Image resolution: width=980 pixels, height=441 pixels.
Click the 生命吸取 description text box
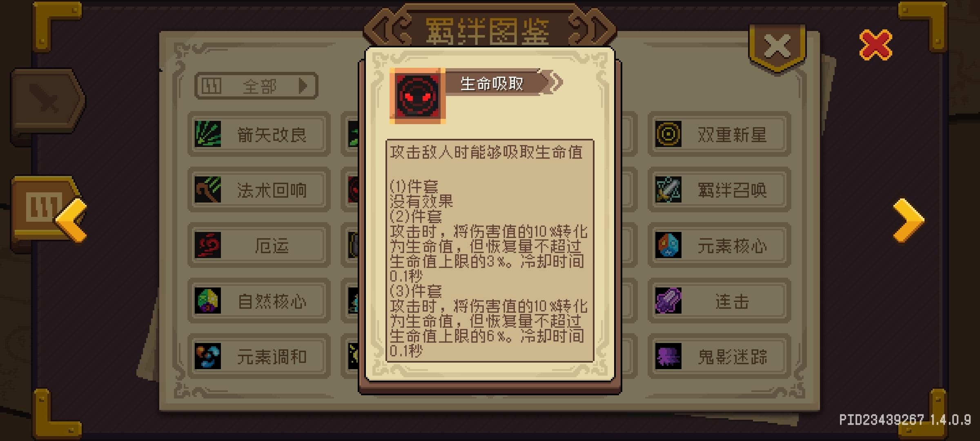[490, 251]
